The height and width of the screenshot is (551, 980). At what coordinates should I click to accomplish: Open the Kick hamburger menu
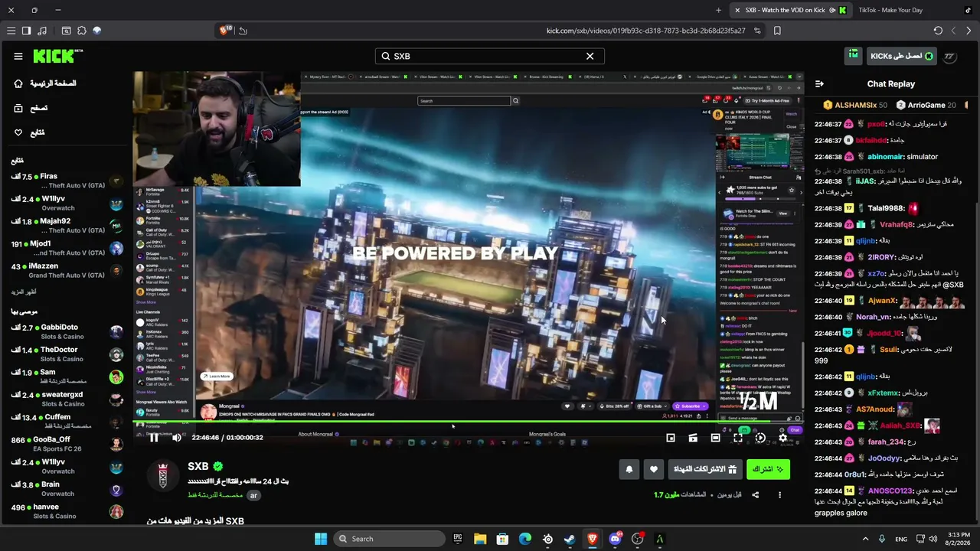point(18,56)
